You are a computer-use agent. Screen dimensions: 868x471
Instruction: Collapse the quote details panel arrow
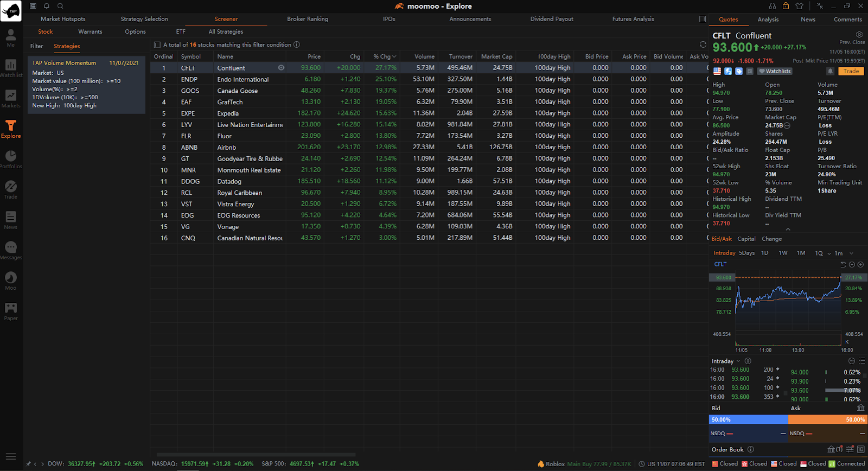[x=788, y=230]
